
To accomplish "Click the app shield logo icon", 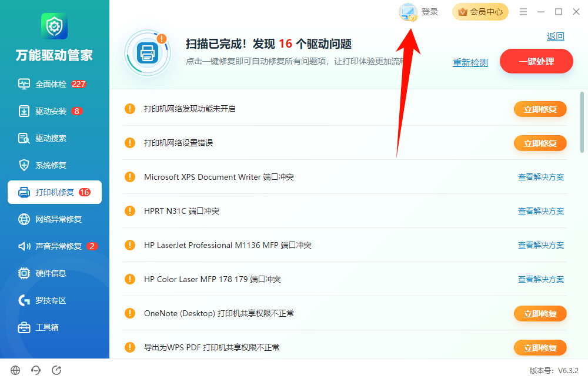I will click(54, 26).
